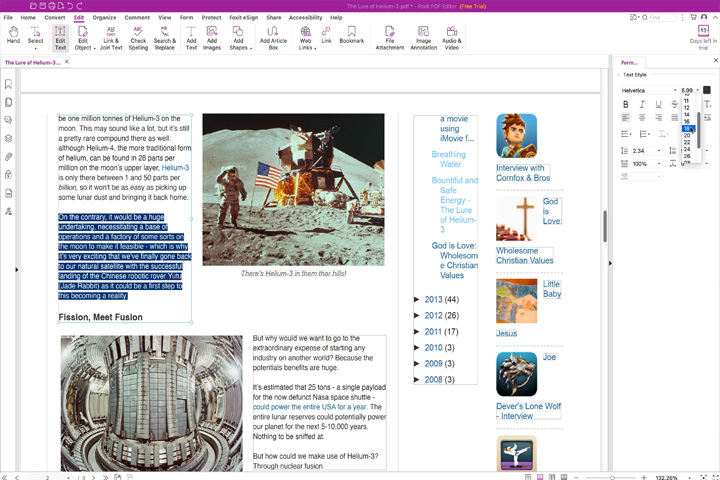Open the Pages thumbnails side panel
The height and width of the screenshot is (480, 720).
[x=8, y=102]
